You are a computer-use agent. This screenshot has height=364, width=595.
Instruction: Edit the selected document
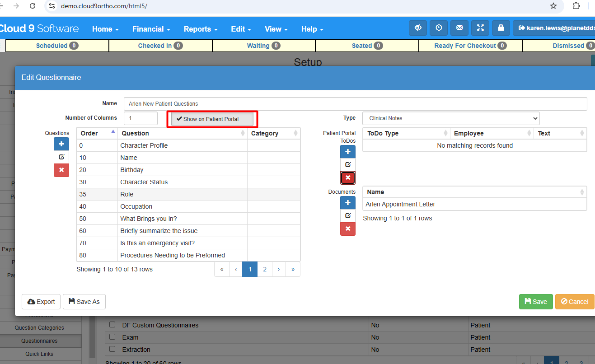(348, 216)
